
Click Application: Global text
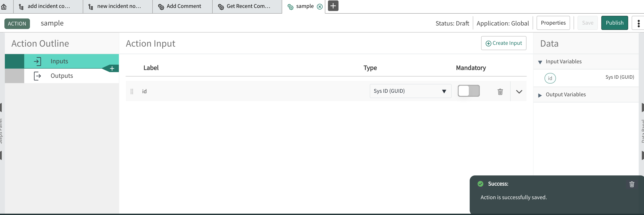click(502, 24)
